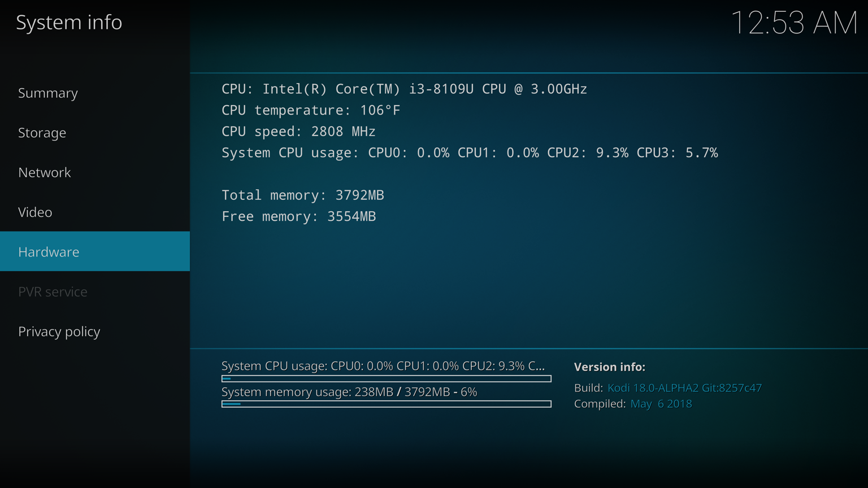Click the Intel Core i3-8109U CPU line
Image resolution: width=868 pixels, height=488 pixels.
(x=404, y=89)
